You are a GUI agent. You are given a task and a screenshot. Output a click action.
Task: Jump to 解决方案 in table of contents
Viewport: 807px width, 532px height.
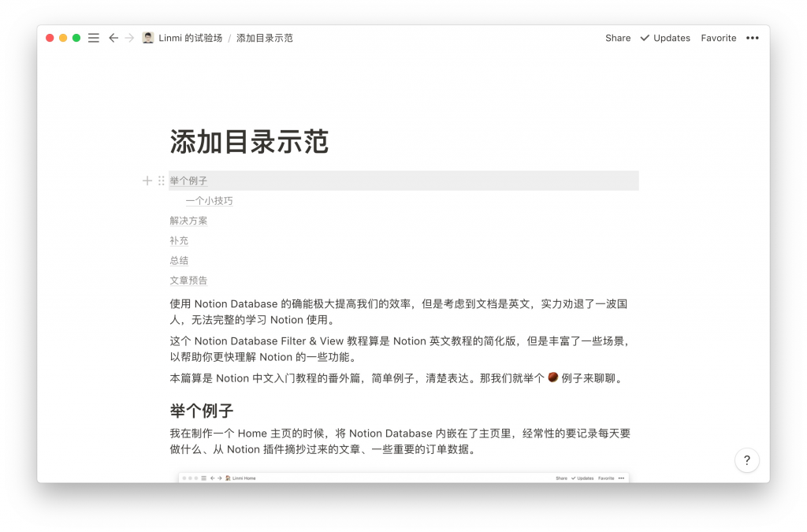point(188,221)
